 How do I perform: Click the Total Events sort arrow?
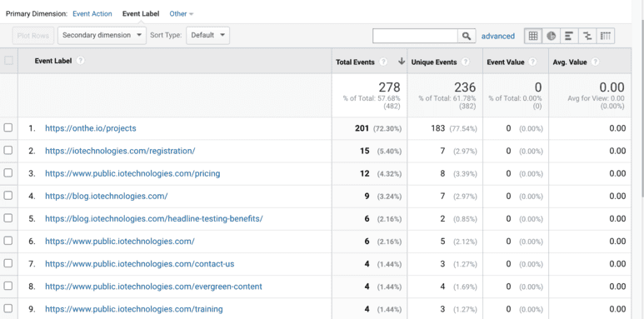[402, 62]
